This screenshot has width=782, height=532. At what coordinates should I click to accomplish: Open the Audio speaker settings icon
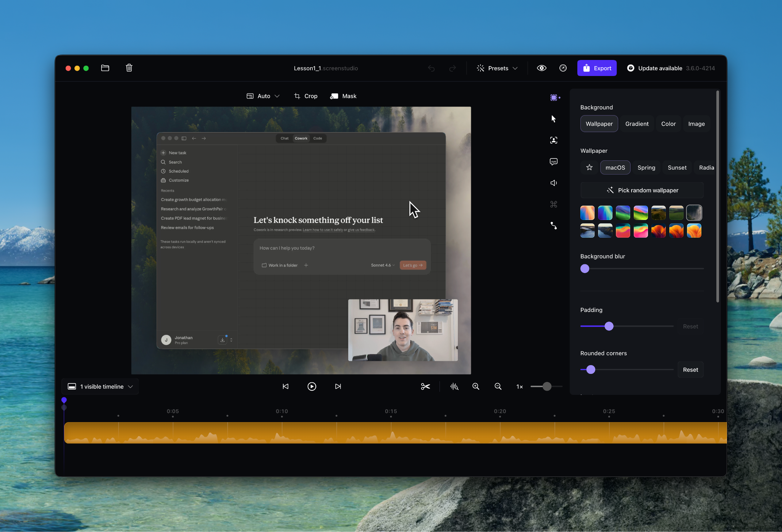coord(554,183)
